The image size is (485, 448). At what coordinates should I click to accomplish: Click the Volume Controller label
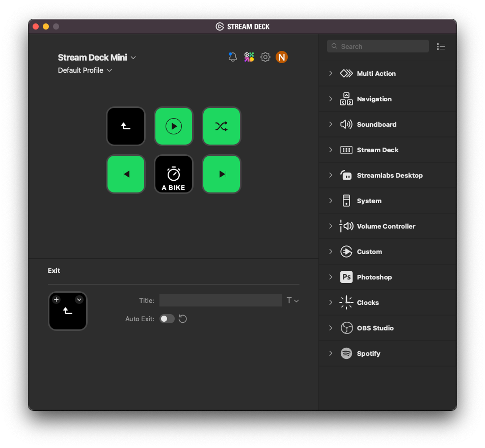[x=386, y=227]
